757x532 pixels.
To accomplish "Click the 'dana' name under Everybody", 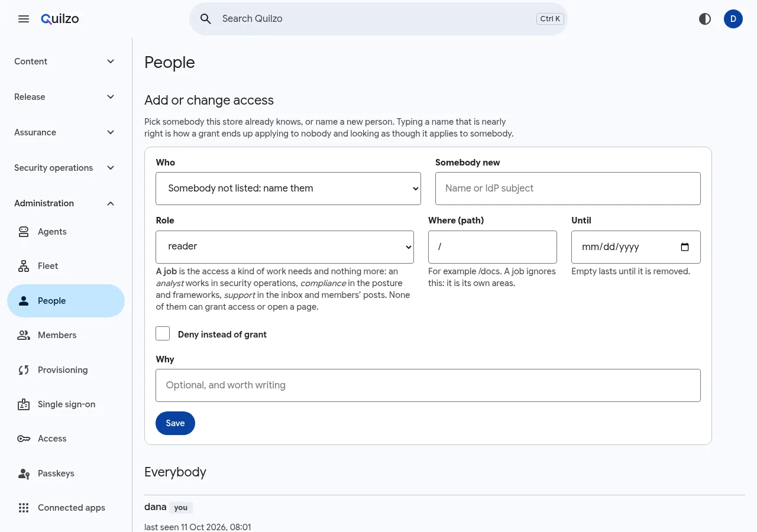I will (155, 507).
